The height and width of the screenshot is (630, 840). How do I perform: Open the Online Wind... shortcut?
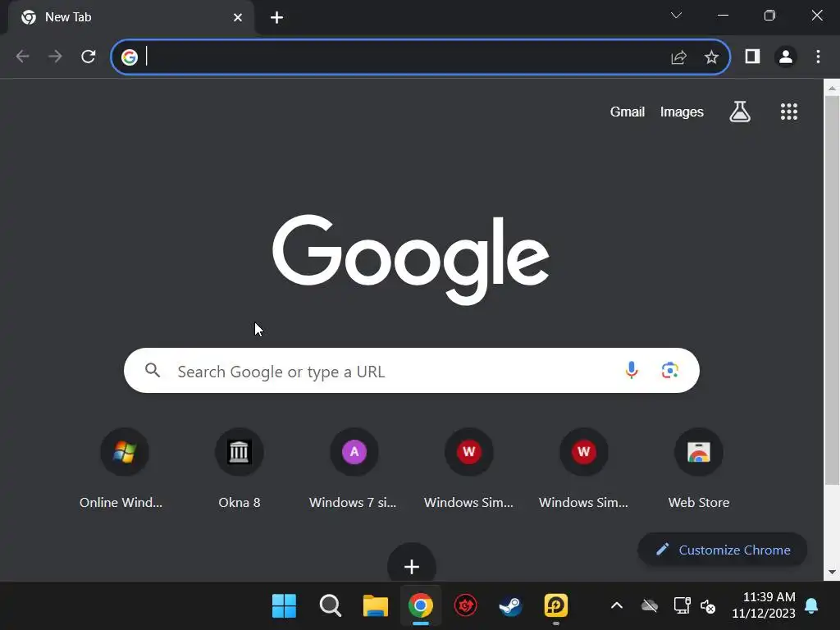124,468
